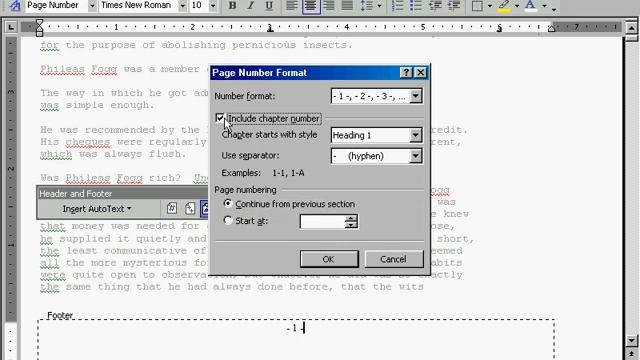Viewport: 640px width, 360px height.
Task: Apply bulleted list formatting
Action: 416,6
